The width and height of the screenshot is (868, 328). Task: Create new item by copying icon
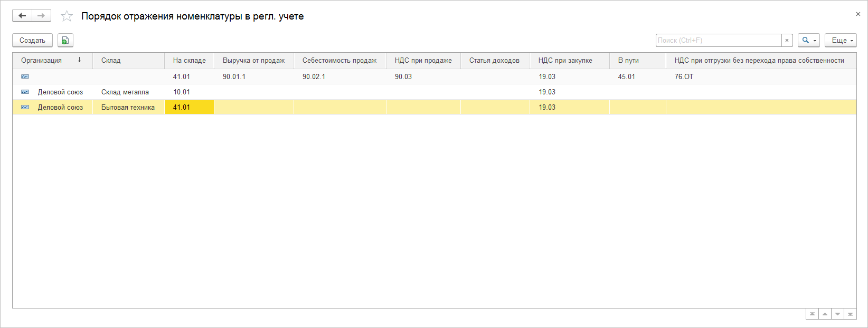[65, 40]
